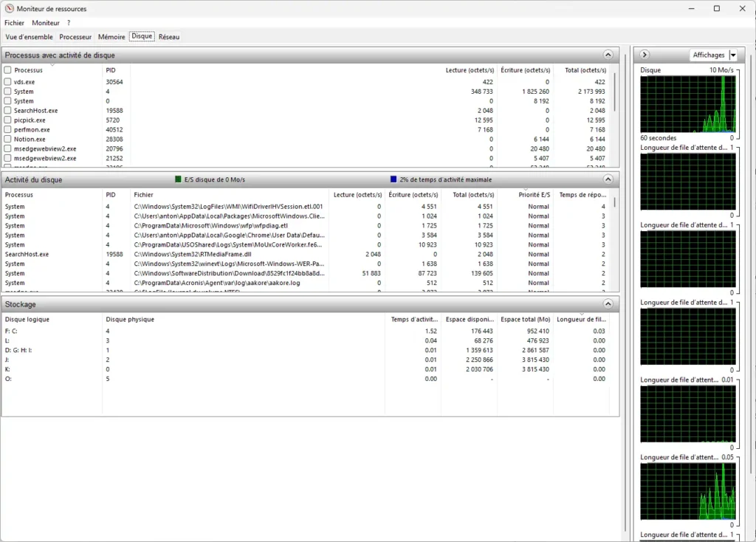Viewport: 756px width, 542px height.
Task: Go to the Processeur tab
Action: tap(75, 36)
